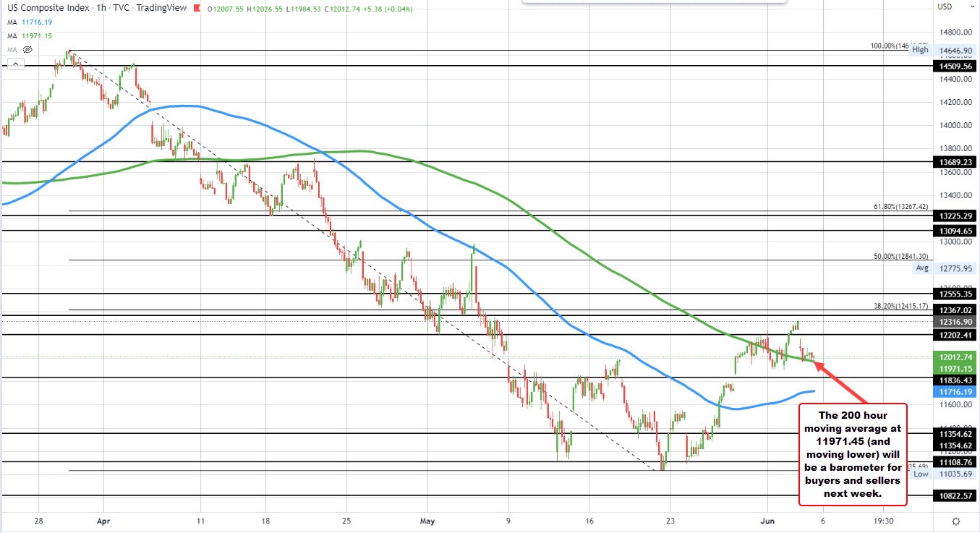This screenshot has height=533, width=980.
Task: Collapse the legend with the chevron button
Action: [15, 63]
